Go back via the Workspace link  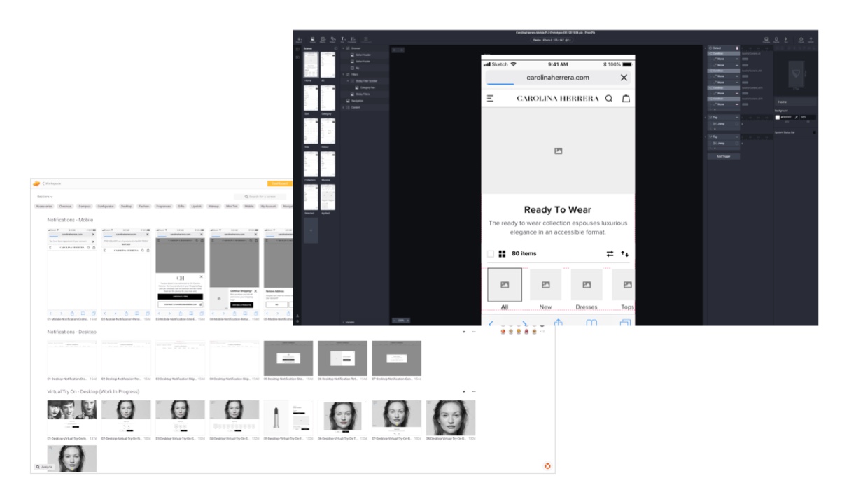[52, 183]
